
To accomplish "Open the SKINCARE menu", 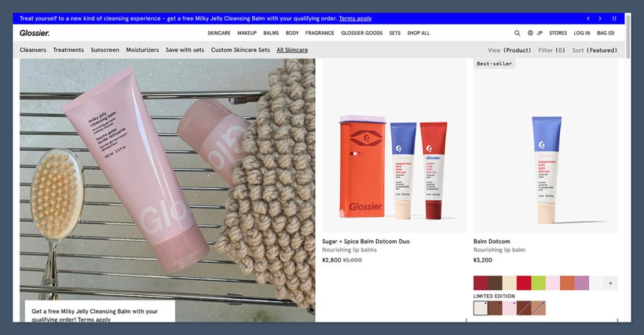I will 219,33.
